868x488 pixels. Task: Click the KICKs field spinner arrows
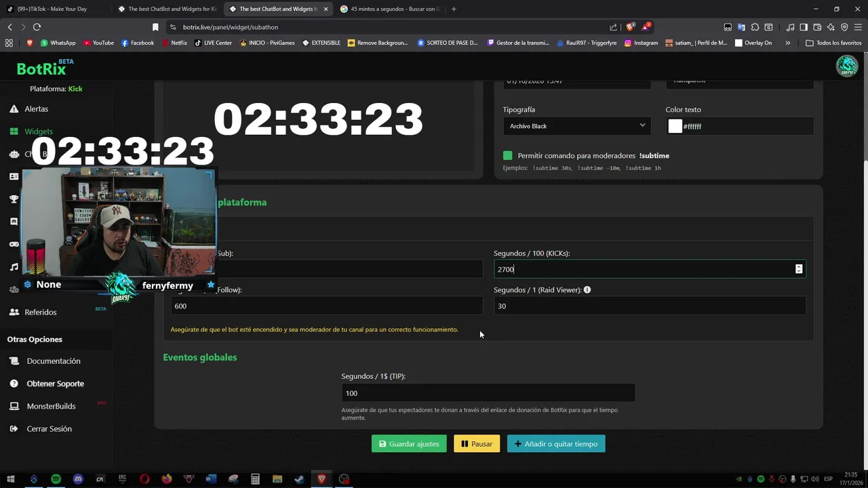[x=799, y=269]
